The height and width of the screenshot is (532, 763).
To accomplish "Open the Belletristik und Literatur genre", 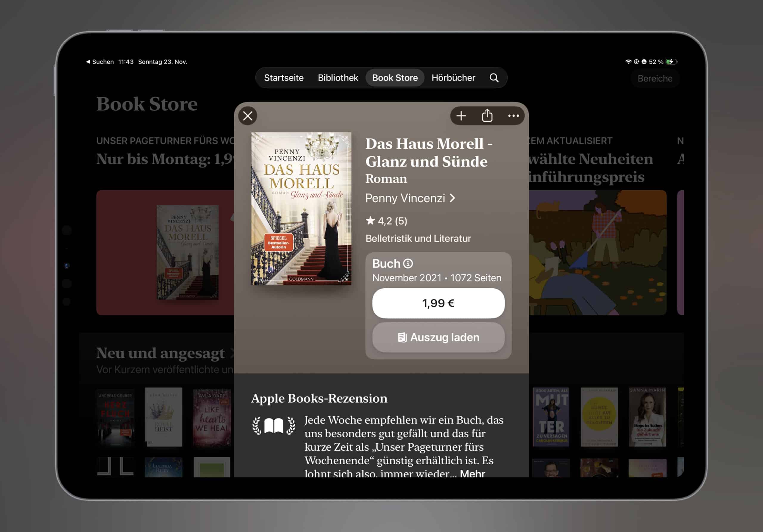I will [418, 238].
